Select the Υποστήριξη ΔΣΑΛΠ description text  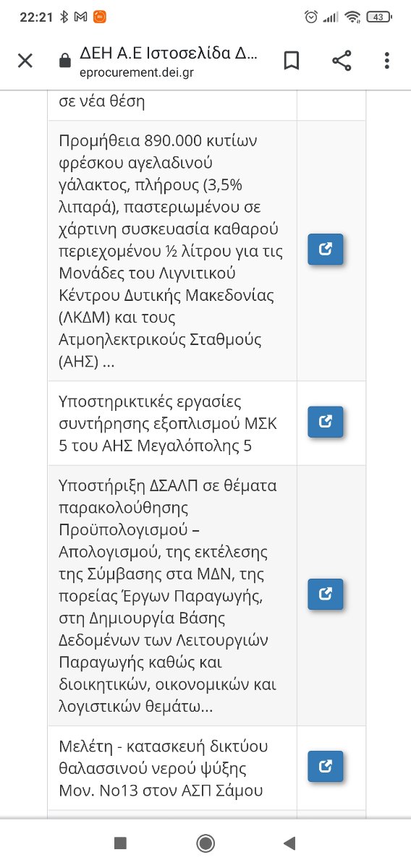[x=168, y=595]
